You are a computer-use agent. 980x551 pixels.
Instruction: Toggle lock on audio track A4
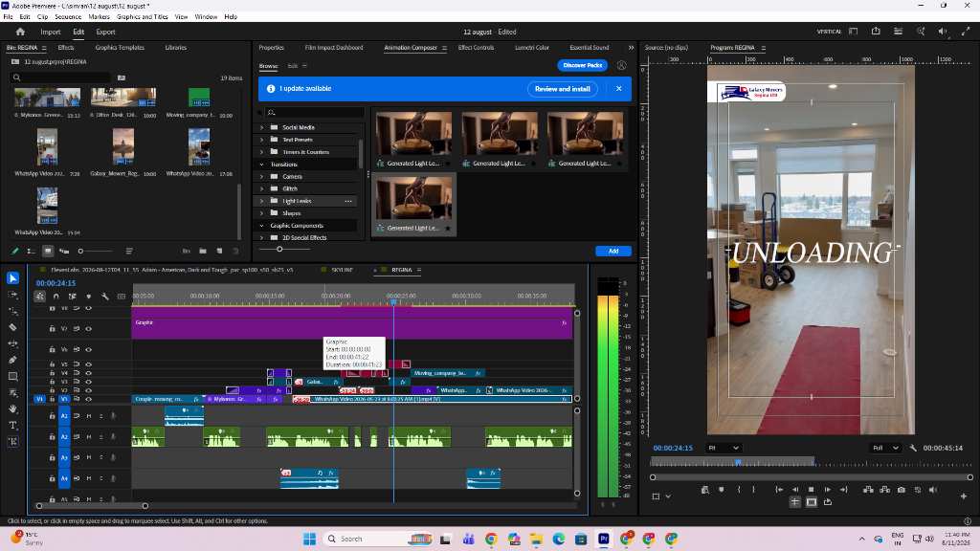(52, 478)
